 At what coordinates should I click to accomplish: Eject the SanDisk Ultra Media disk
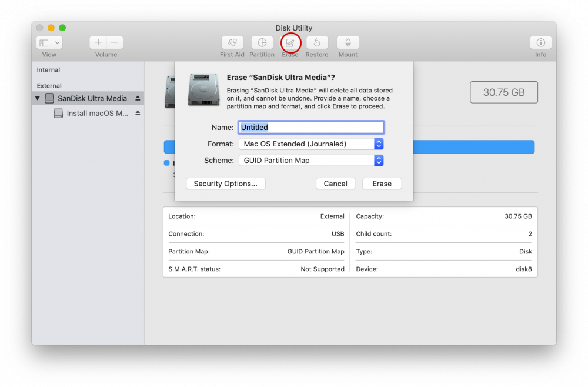point(138,98)
